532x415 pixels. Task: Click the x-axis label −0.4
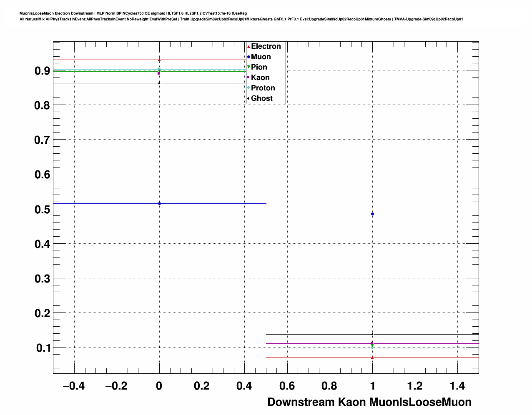click(73, 386)
